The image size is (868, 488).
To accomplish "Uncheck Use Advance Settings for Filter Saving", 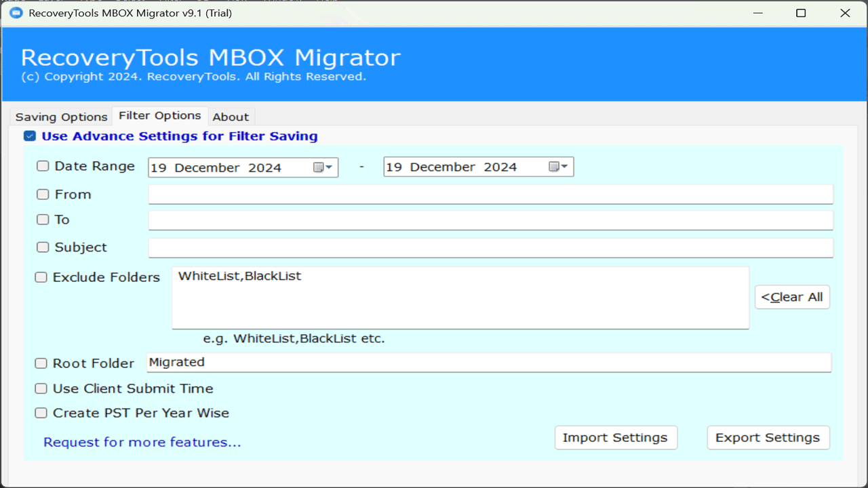I will 29,136.
